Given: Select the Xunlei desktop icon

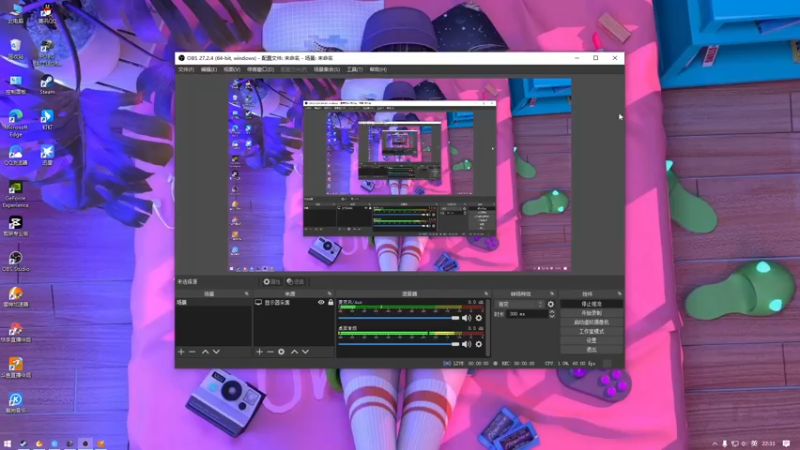Looking at the screenshot, I should (x=47, y=155).
